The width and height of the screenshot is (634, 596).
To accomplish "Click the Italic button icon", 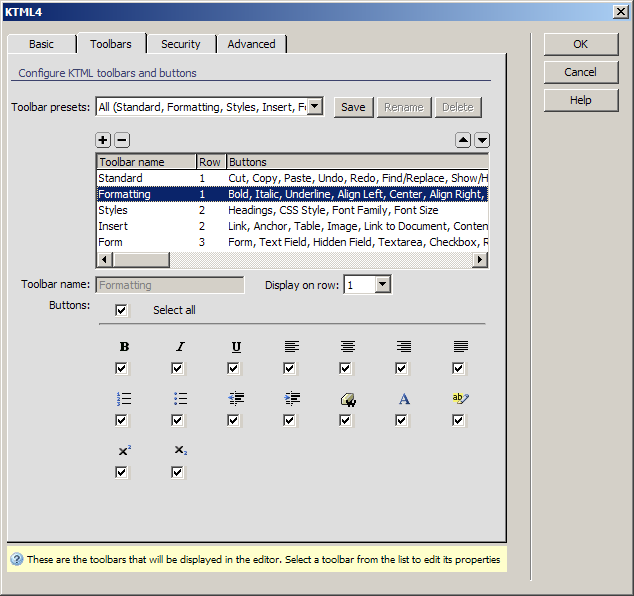I will tap(180, 347).
